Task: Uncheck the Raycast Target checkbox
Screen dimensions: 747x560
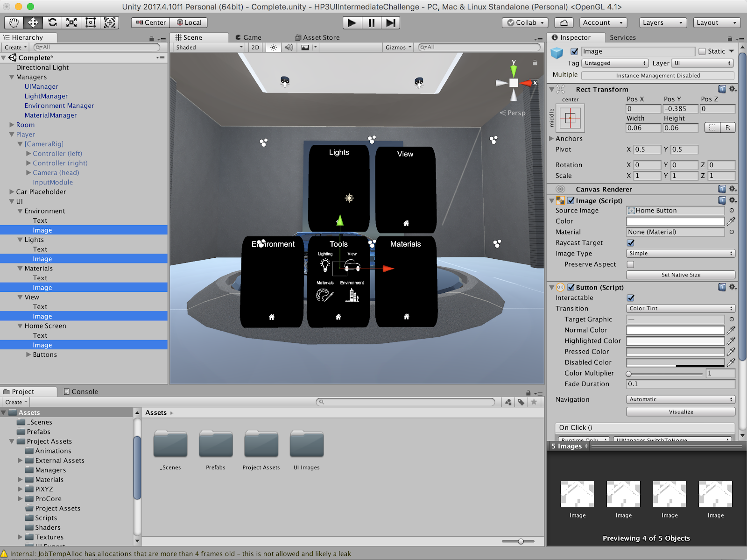Action: [x=631, y=243]
